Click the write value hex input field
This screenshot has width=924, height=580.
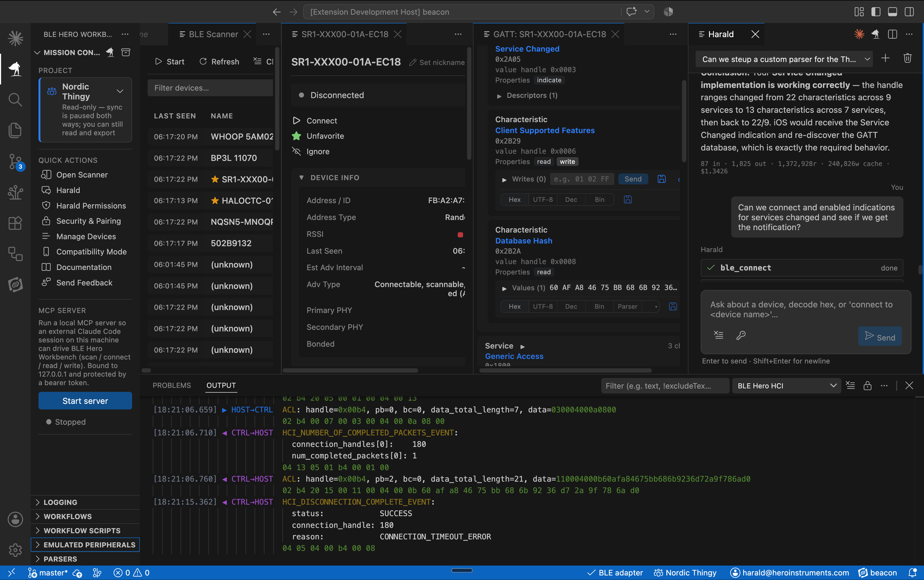click(x=582, y=179)
